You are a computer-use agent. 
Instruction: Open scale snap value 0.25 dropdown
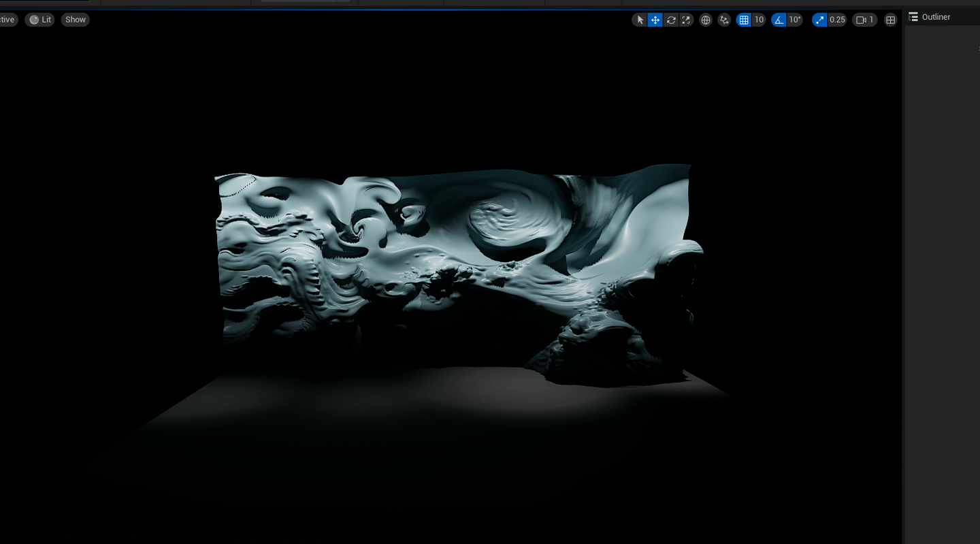(837, 20)
